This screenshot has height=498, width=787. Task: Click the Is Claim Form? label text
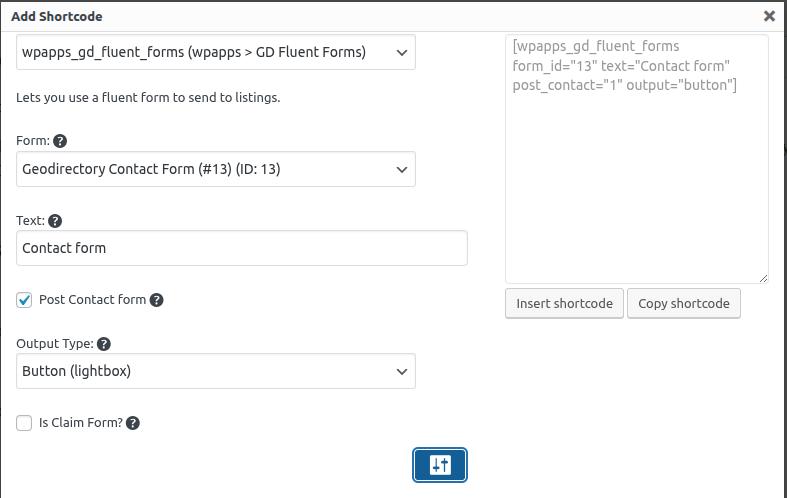click(x=80, y=423)
